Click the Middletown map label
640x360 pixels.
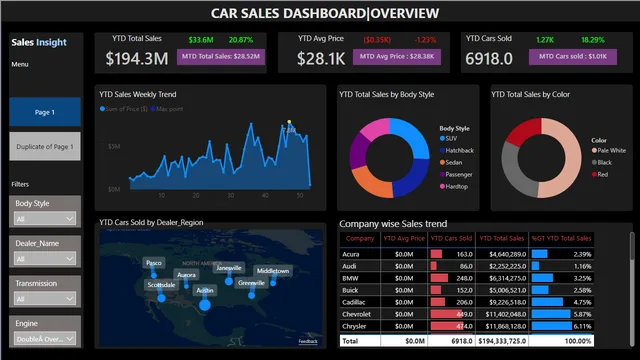pyautogui.click(x=273, y=271)
